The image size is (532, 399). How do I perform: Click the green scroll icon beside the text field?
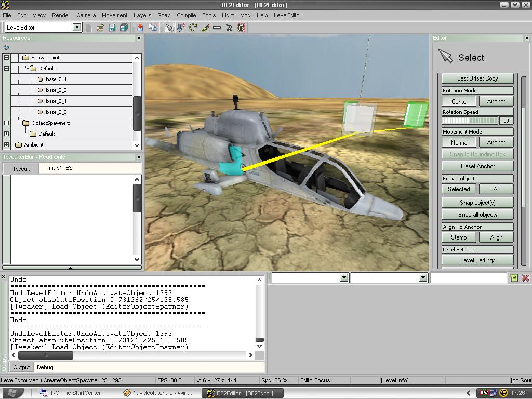pyautogui.click(x=514, y=278)
